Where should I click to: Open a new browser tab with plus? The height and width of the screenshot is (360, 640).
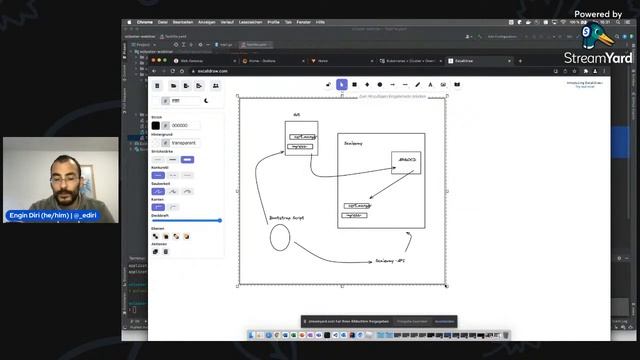520,61
